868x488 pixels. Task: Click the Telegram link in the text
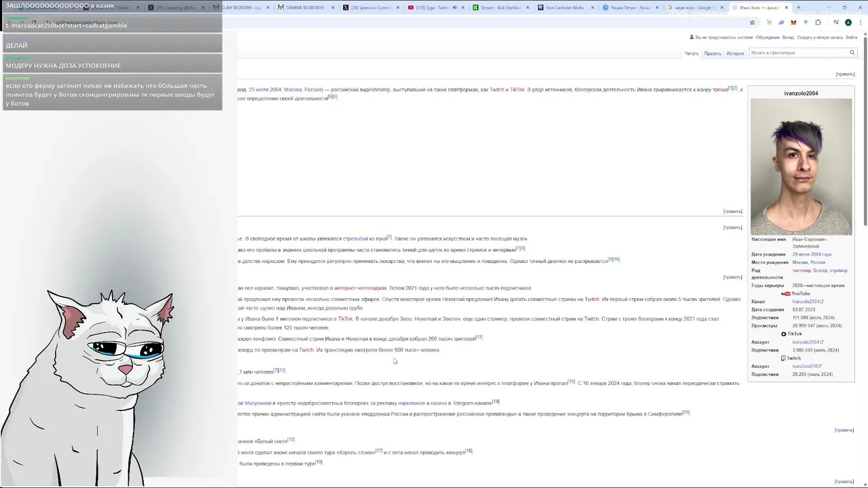coord(462,403)
